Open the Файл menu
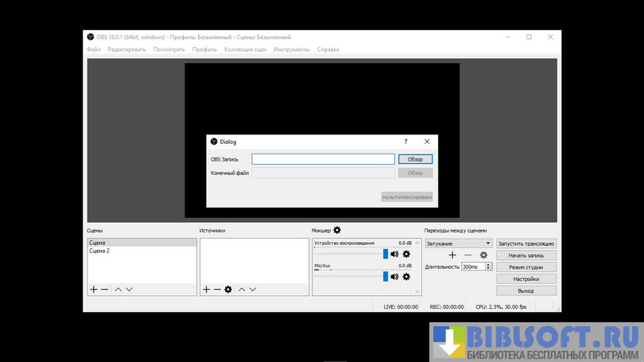The height and width of the screenshot is (362, 644). click(x=94, y=49)
